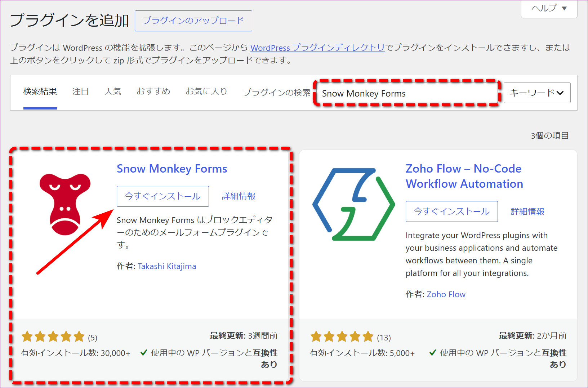Click the プラグインの検索 label

tap(277, 93)
